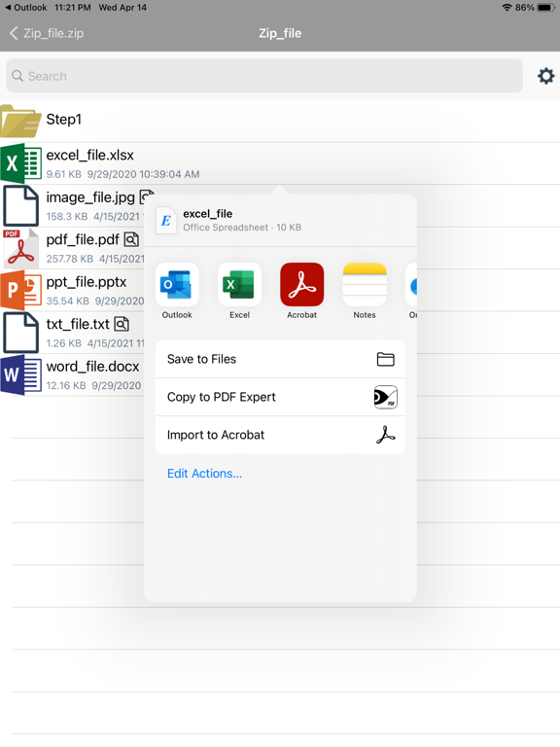560x747 pixels.
Task: Choose Copy to PDF Expert action
Action: point(280,397)
